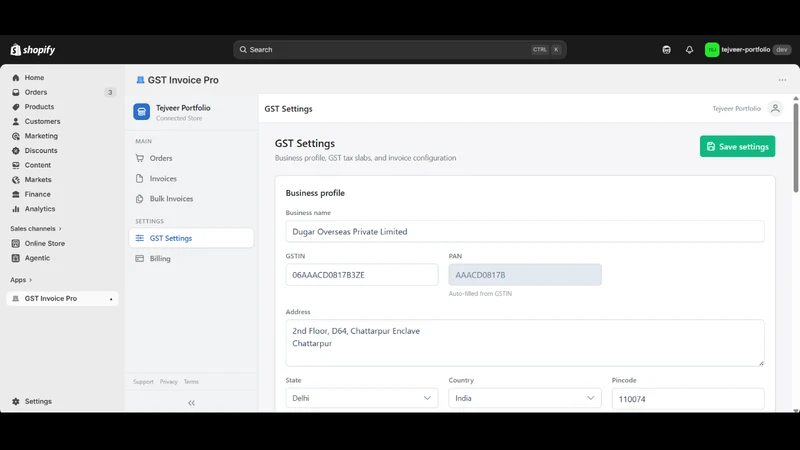The image size is (800, 450).
Task: Collapse the app sidebar with the double chevron
Action: (x=191, y=403)
